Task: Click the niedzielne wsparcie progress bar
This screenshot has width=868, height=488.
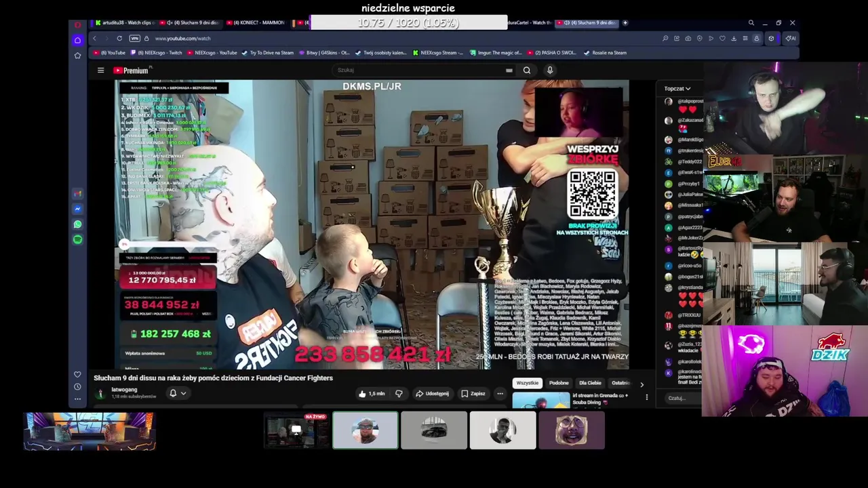Action: click(x=408, y=23)
